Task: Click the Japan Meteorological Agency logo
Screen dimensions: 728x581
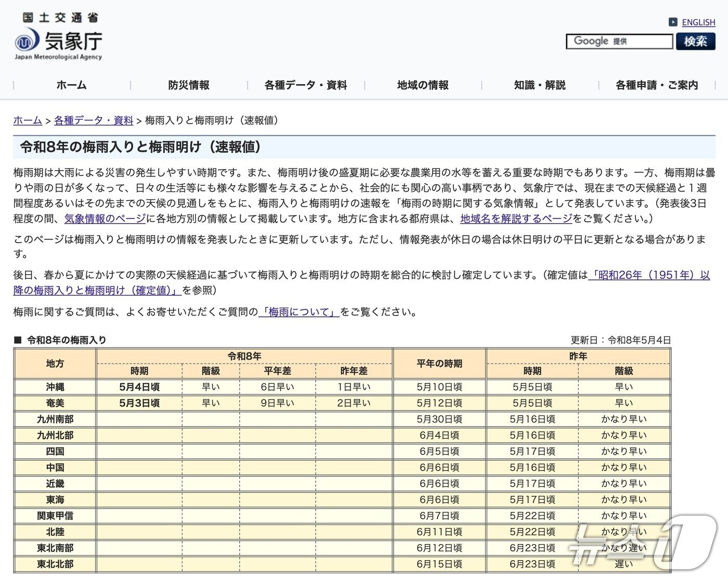Action: click(x=58, y=36)
